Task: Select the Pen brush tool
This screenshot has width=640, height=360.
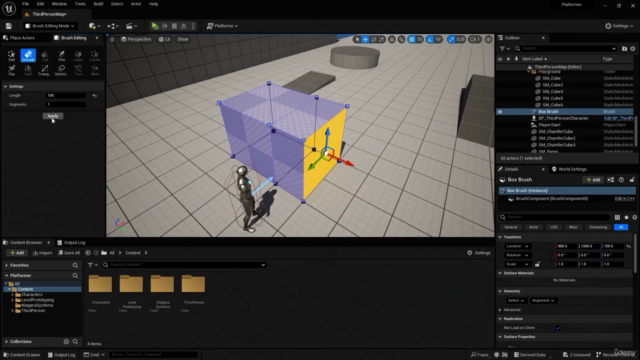Action: coord(62,56)
